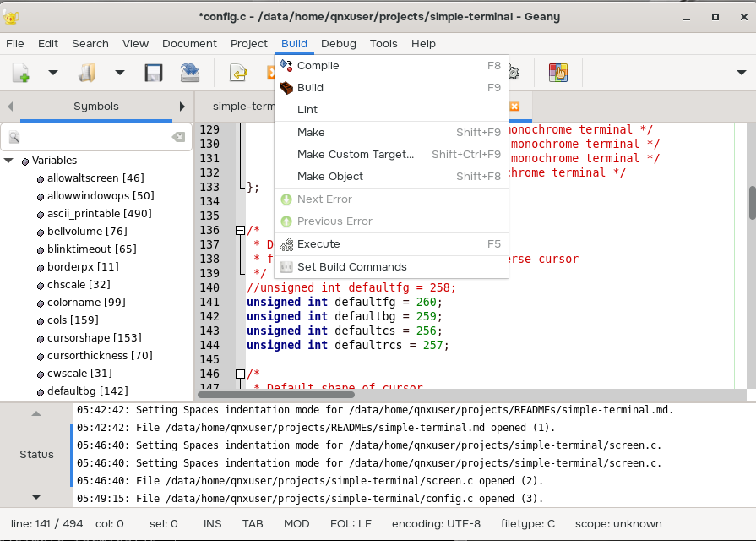Collapse the code fold at line 136
This screenshot has width=756, height=541.
(x=240, y=230)
